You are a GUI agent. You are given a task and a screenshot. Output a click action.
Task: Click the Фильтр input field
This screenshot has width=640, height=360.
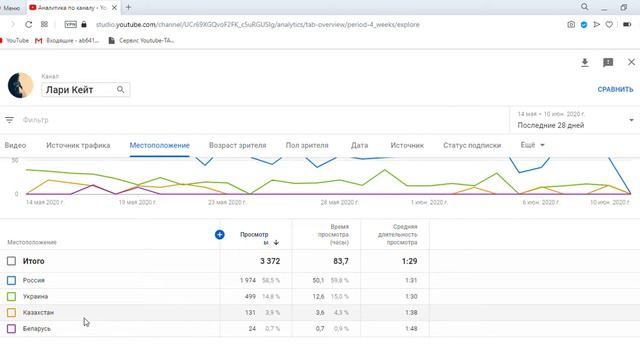click(x=261, y=120)
